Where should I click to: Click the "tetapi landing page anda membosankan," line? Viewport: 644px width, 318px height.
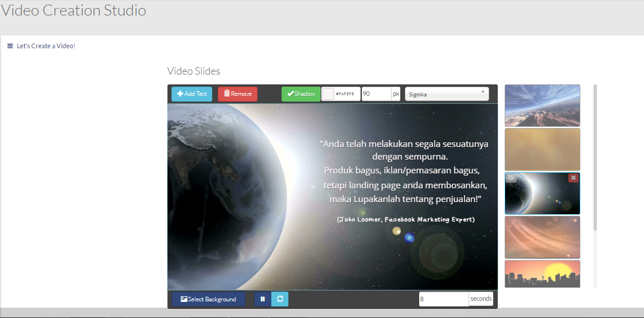[405, 185]
